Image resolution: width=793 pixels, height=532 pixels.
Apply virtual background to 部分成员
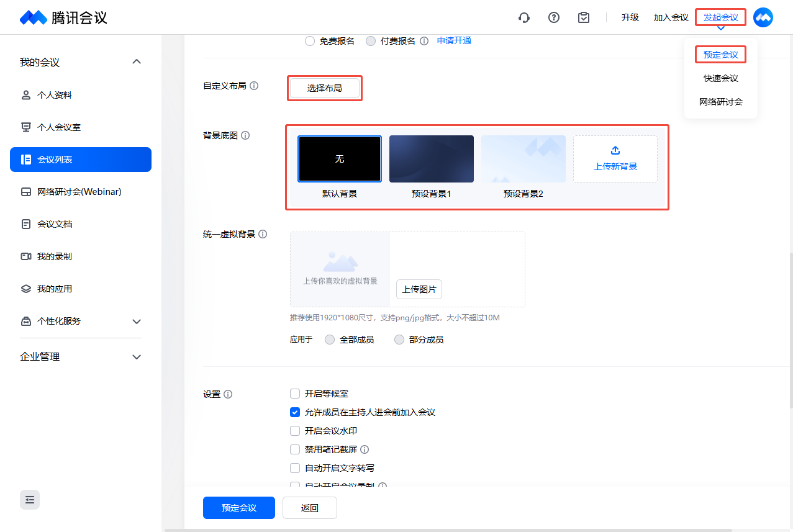tap(399, 340)
